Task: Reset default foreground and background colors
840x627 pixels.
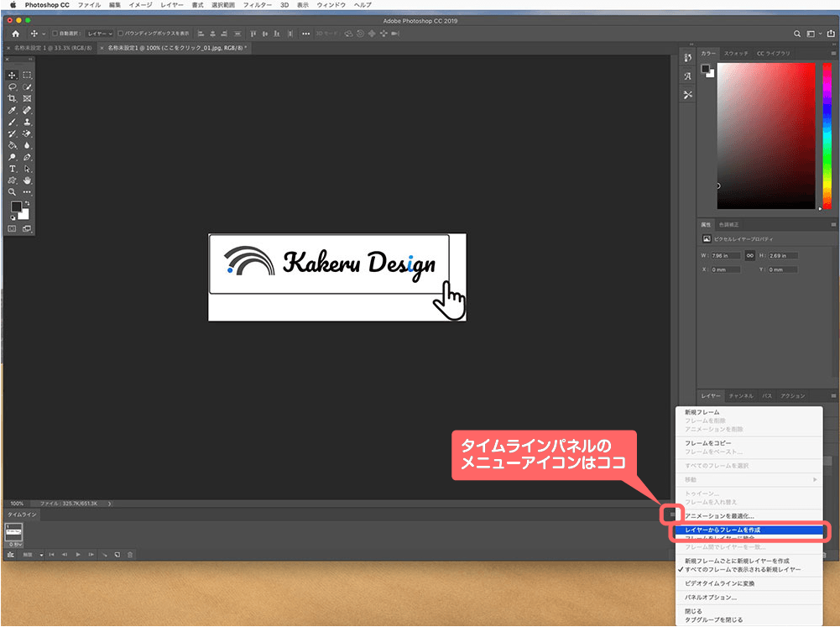Action: (x=13, y=217)
